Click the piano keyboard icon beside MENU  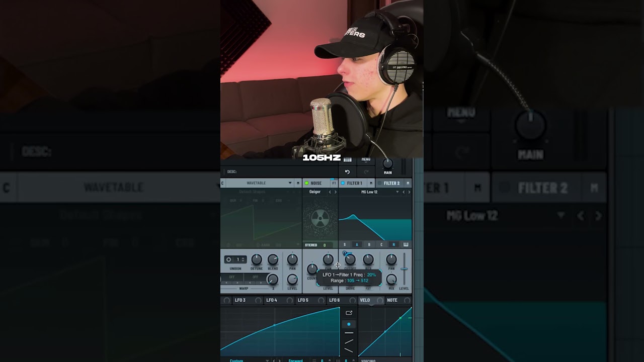point(347,159)
